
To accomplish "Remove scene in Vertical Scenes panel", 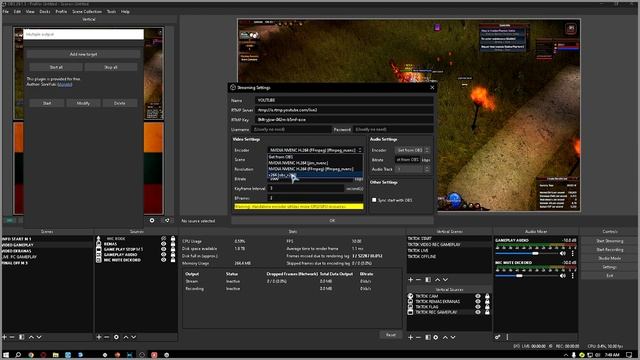I will (418, 280).
